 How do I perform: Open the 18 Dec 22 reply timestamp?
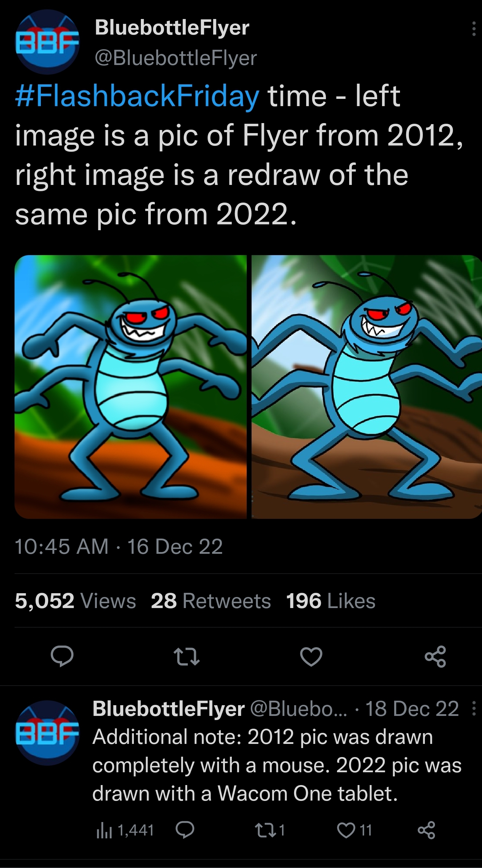tap(412, 709)
